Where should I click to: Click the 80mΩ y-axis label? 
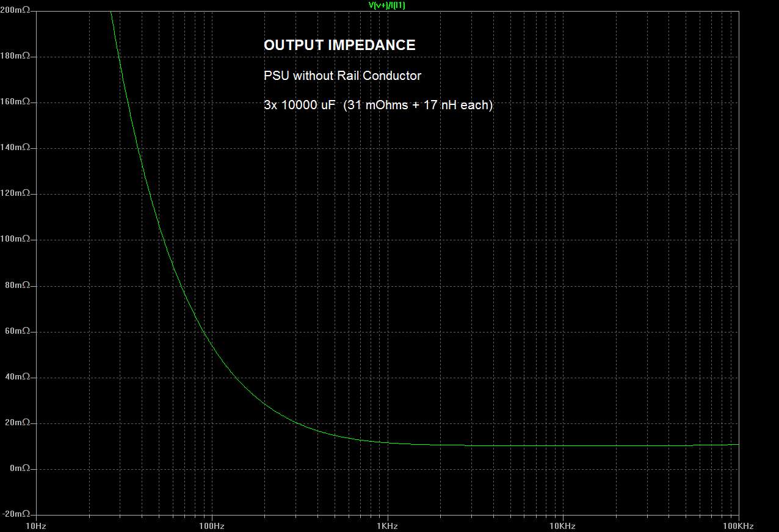[x=18, y=286]
